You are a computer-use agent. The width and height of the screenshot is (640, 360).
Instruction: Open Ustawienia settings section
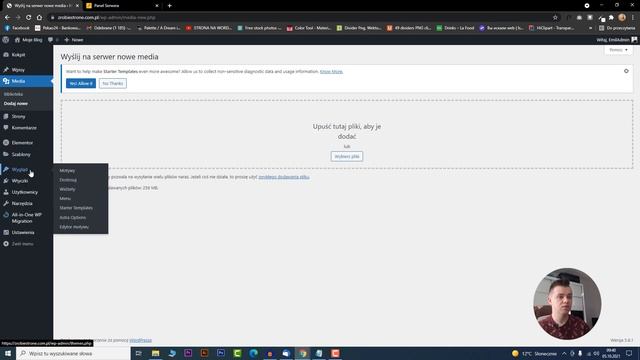point(23,232)
